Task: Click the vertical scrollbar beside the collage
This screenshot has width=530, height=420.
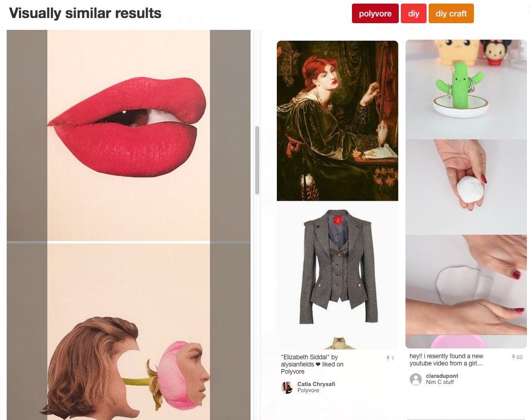Action: pyautogui.click(x=257, y=160)
